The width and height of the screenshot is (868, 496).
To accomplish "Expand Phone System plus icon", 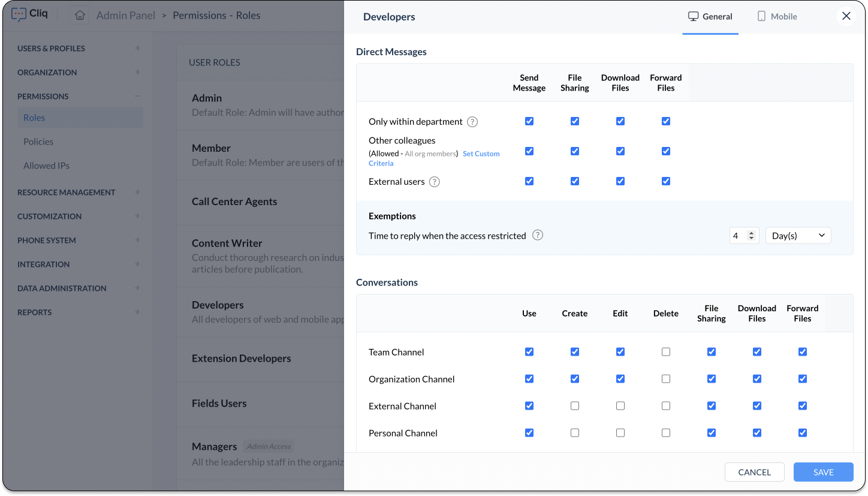I will [x=137, y=240].
